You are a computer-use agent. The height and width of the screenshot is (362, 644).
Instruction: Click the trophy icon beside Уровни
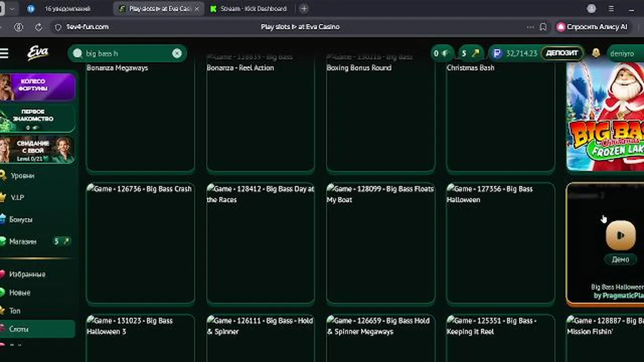(2, 175)
